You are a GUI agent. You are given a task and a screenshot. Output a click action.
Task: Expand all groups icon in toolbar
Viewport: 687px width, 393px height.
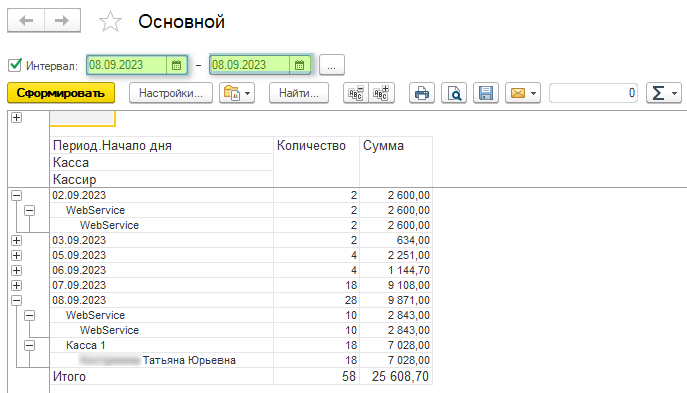[x=381, y=93]
